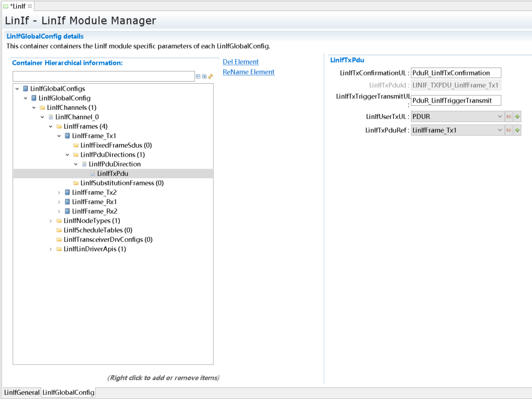Viewport: 532px width, 399px height.
Task: Click the tree filter search field
Action: (x=104, y=76)
